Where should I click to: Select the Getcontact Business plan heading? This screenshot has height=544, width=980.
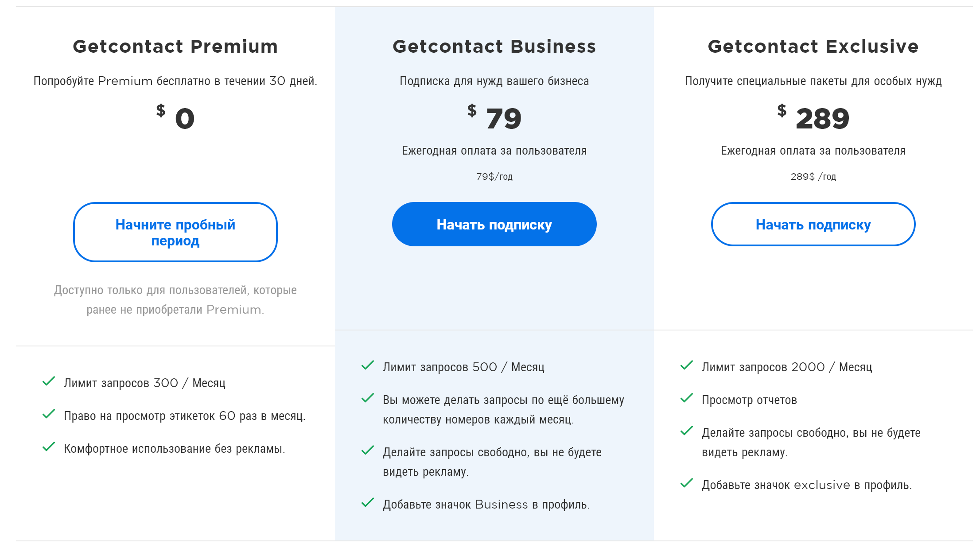pos(494,47)
